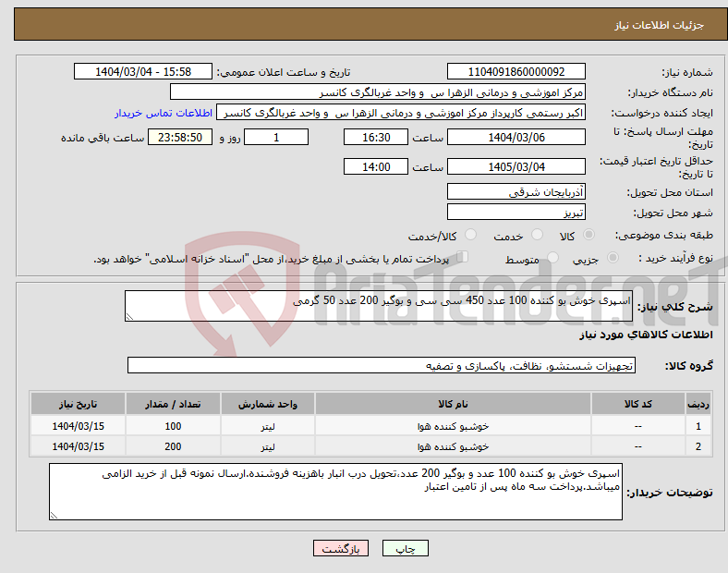The image size is (728, 573).
Task: Click the لیتر unit in row 2
Action: tap(267, 446)
